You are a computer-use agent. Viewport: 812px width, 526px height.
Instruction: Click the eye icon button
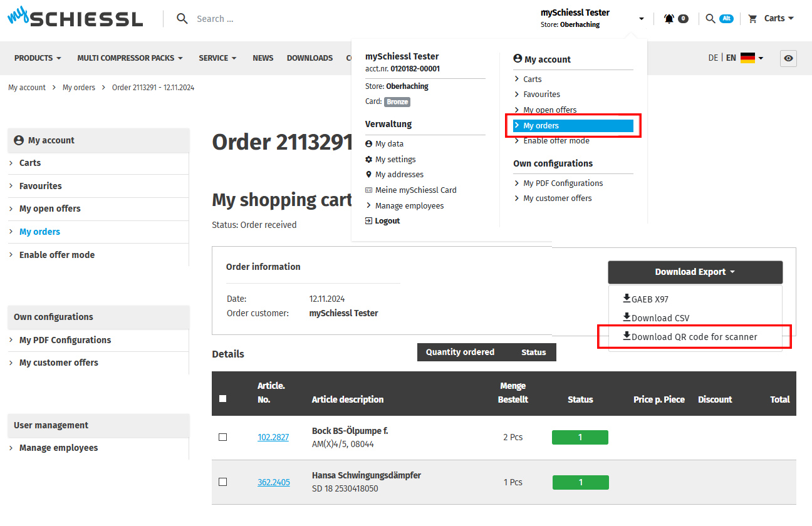(x=788, y=58)
